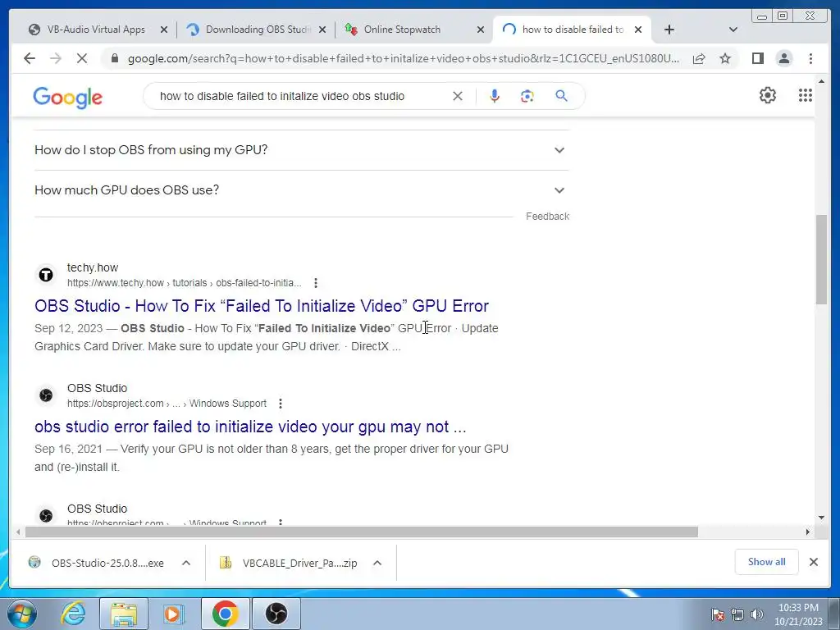
Task: Open VBCABLE download options arrow
Action: [377, 563]
